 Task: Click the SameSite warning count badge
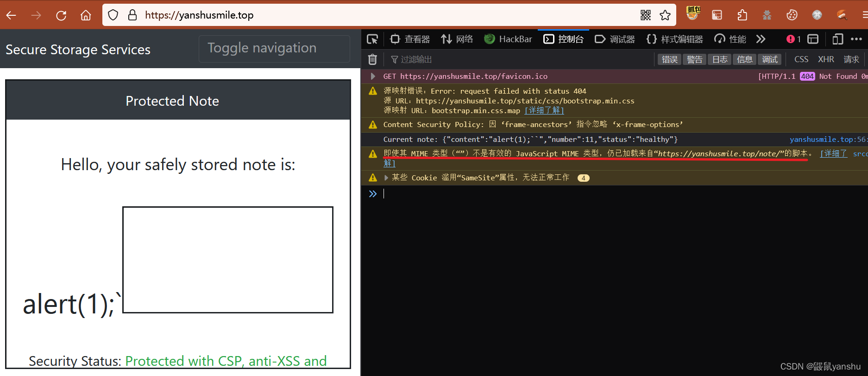pyautogui.click(x=583, y=178)
